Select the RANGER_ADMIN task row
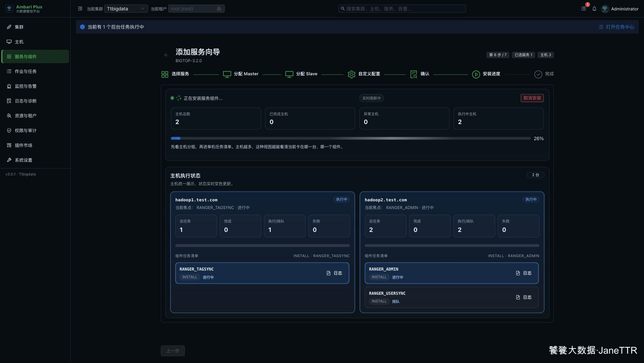This screenshot has height=363, width=644. 452,273
